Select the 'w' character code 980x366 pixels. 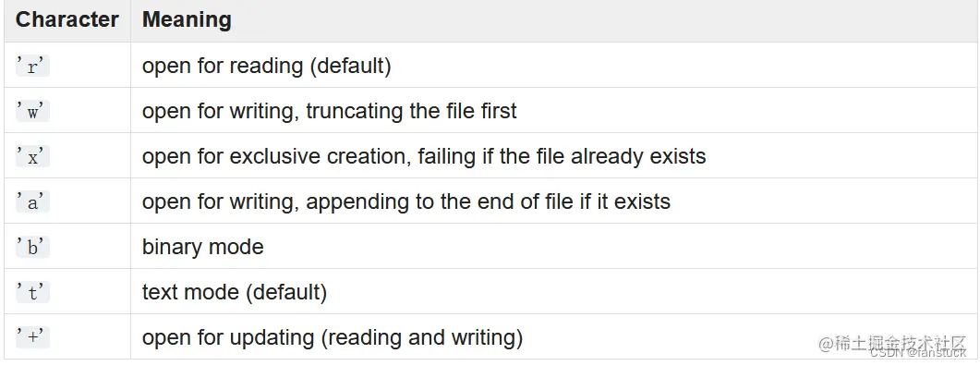click(x=32, y=111)
